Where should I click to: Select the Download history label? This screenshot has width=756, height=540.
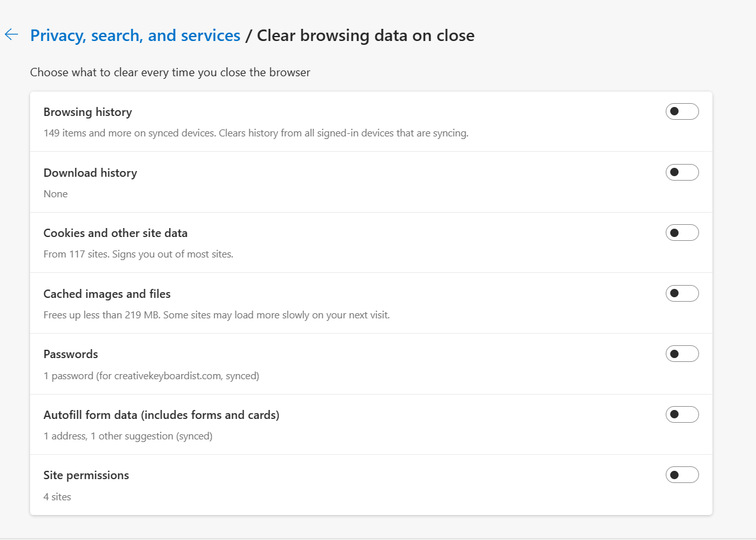tap(90, 173)
